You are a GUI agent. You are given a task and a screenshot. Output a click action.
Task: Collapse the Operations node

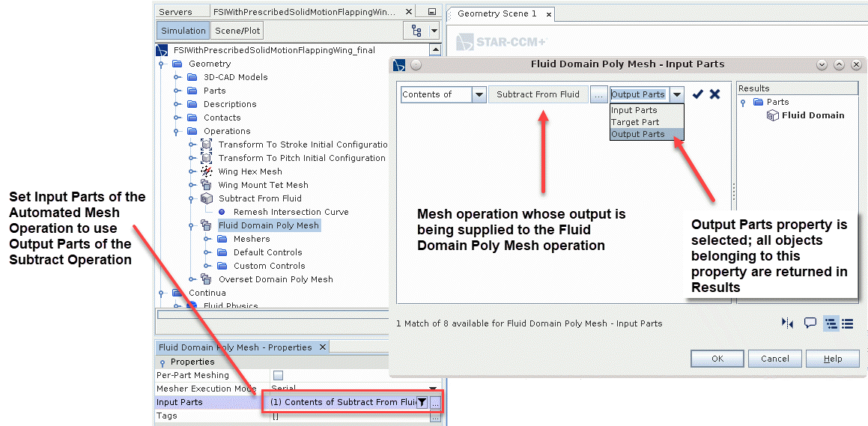tap(177, 132)
